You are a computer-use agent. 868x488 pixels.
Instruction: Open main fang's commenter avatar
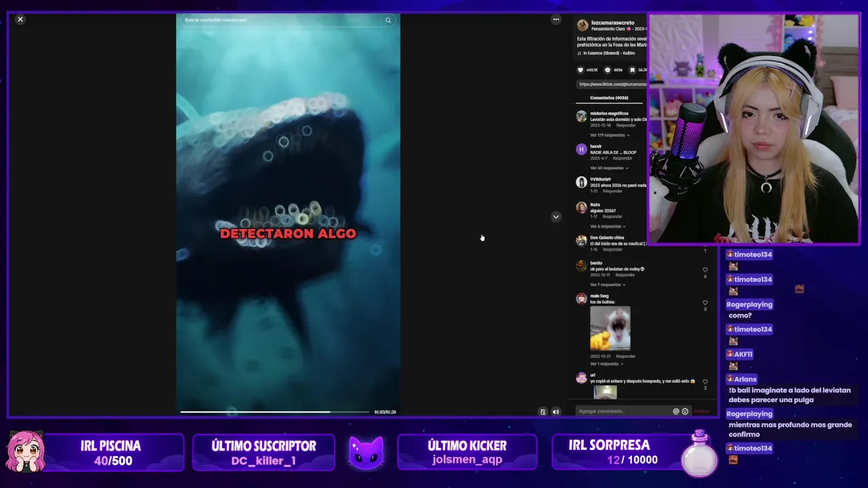[581, 299]
